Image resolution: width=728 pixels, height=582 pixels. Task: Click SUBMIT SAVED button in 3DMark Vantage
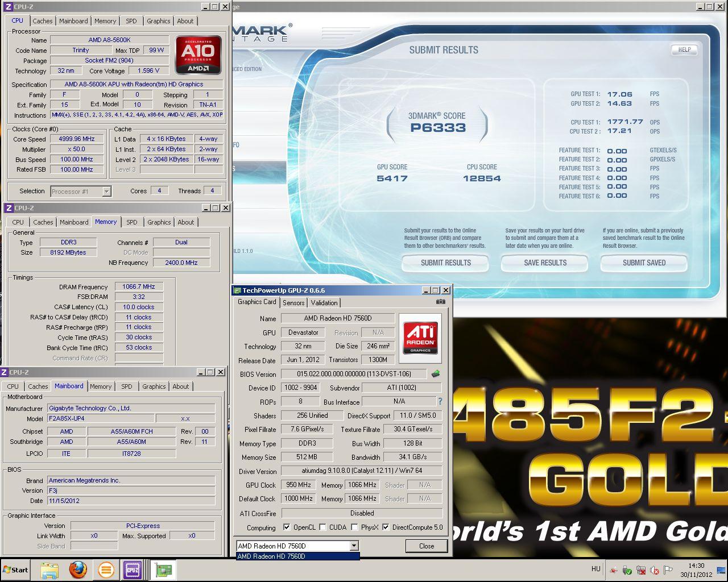[644, 263]
